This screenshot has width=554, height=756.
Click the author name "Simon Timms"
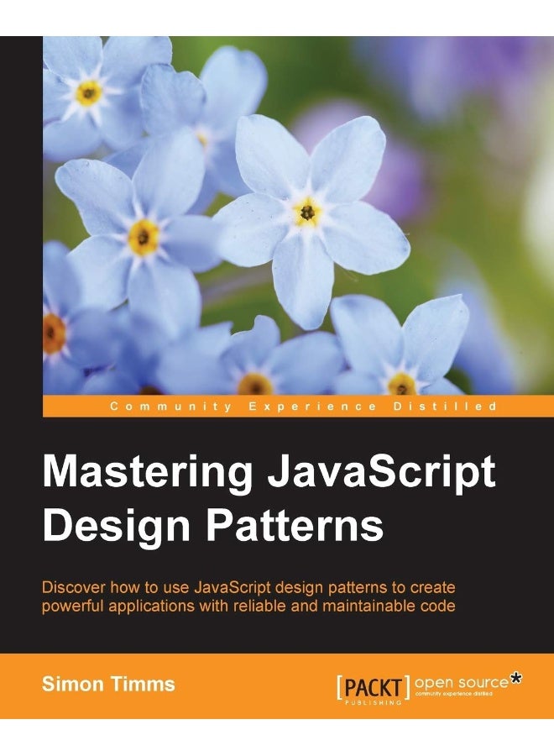pyautogui.click(x=108, y=684)
